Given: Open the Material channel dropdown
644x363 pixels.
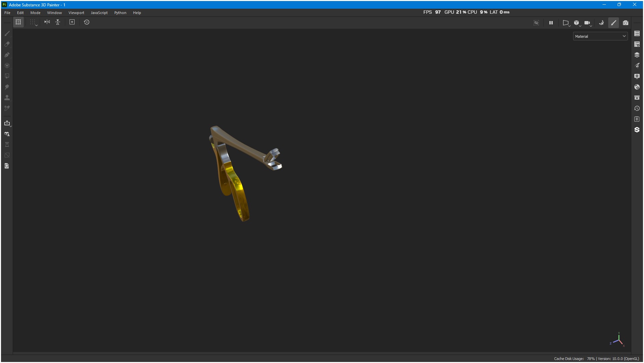Looking at the screenshot, I should tap(600, 36).
